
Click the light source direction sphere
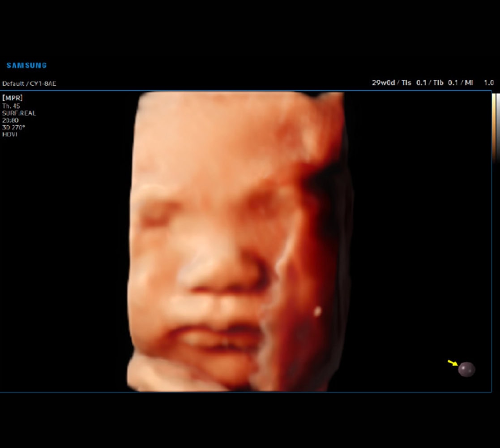pyautogui.click(x=466, y=369)
